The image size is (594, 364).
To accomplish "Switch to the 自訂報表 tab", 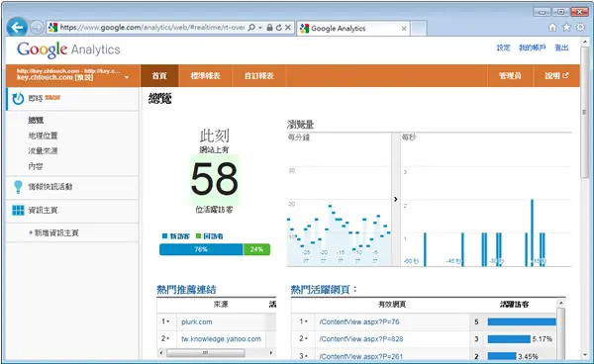I will pyautogui.click(x=259, y=76).
